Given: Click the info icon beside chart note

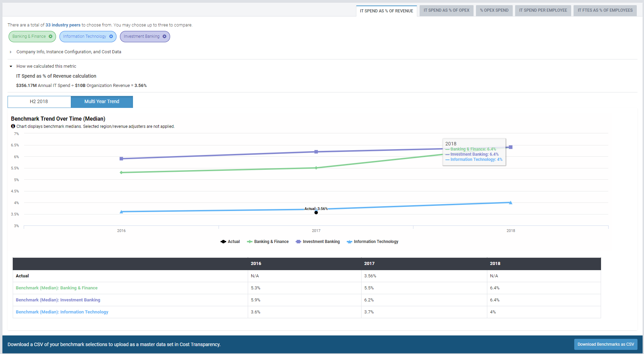Looking at the screenshot, I should coord(13,126).
